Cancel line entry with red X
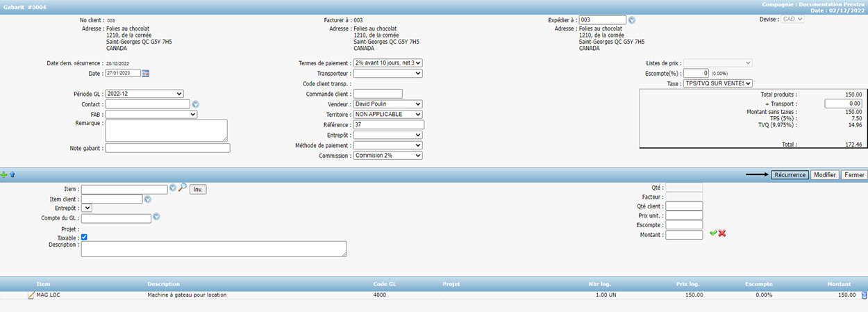868x312 pixels. point(722,233)
